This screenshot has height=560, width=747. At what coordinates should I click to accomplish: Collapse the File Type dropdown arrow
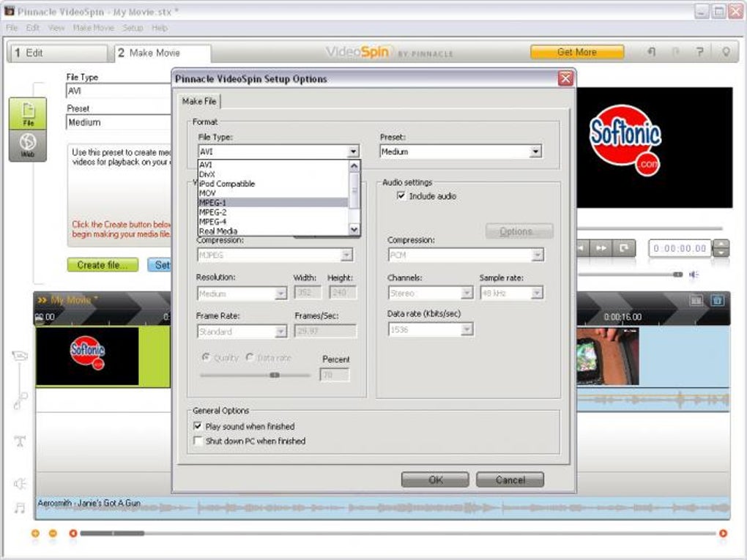click(353, 152)
